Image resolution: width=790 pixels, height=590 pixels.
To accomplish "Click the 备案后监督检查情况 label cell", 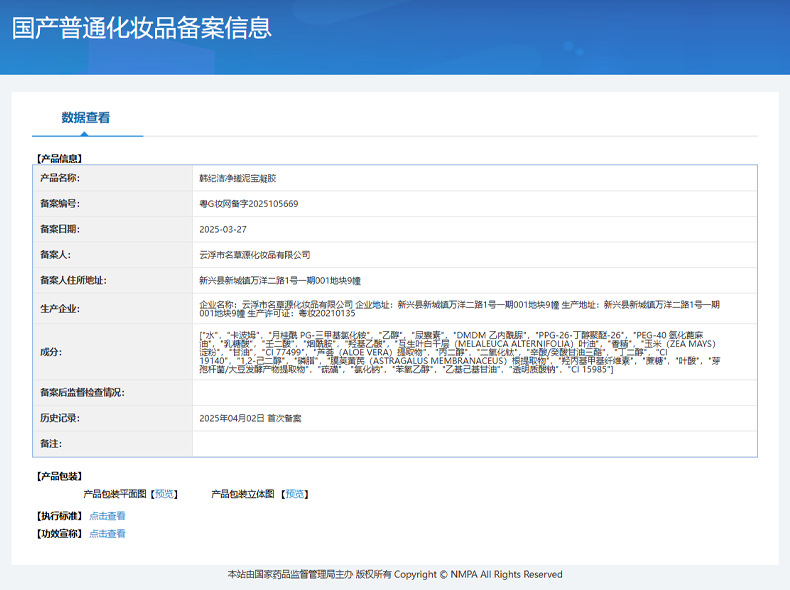I will point(112,392).
